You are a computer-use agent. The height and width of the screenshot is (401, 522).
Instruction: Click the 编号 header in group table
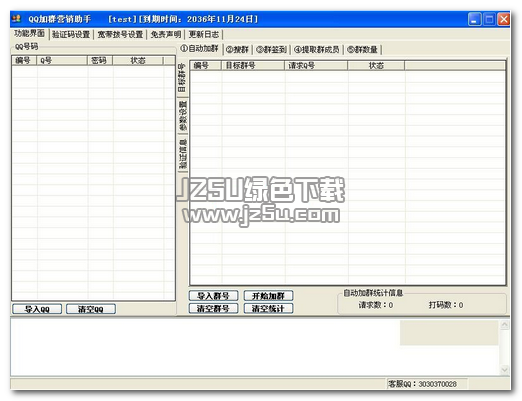click(206, 65)
